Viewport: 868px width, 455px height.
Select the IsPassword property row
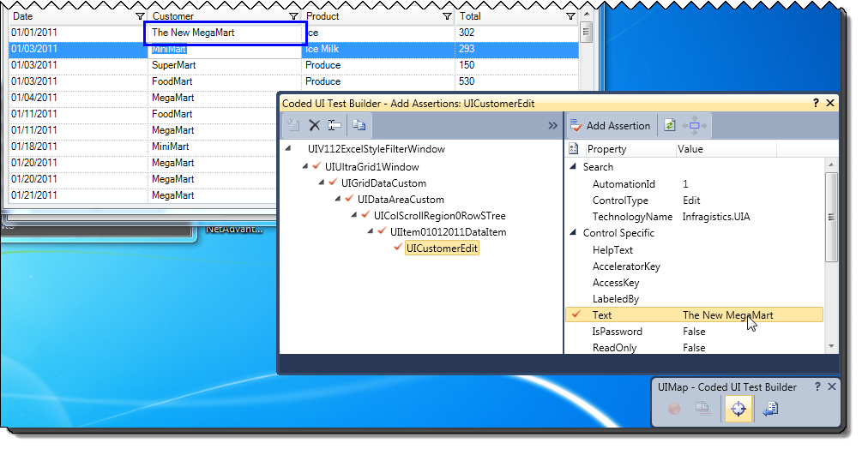click(617, 332)
